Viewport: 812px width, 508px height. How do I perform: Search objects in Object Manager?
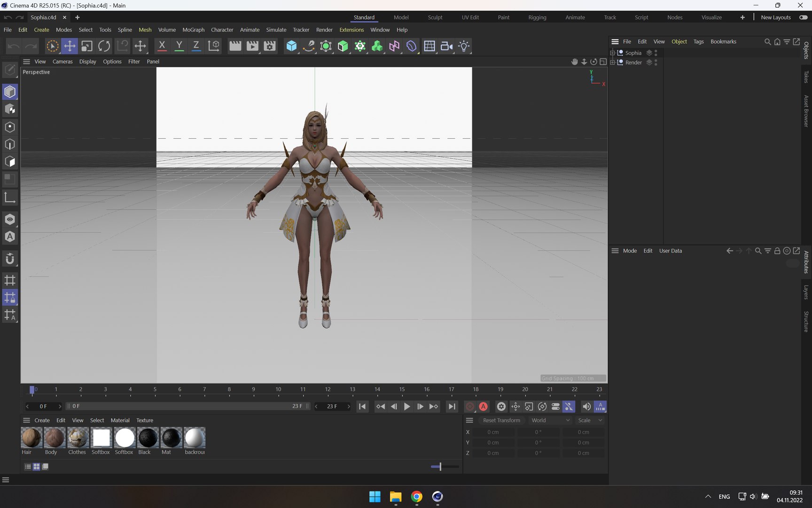coord(767,42)
